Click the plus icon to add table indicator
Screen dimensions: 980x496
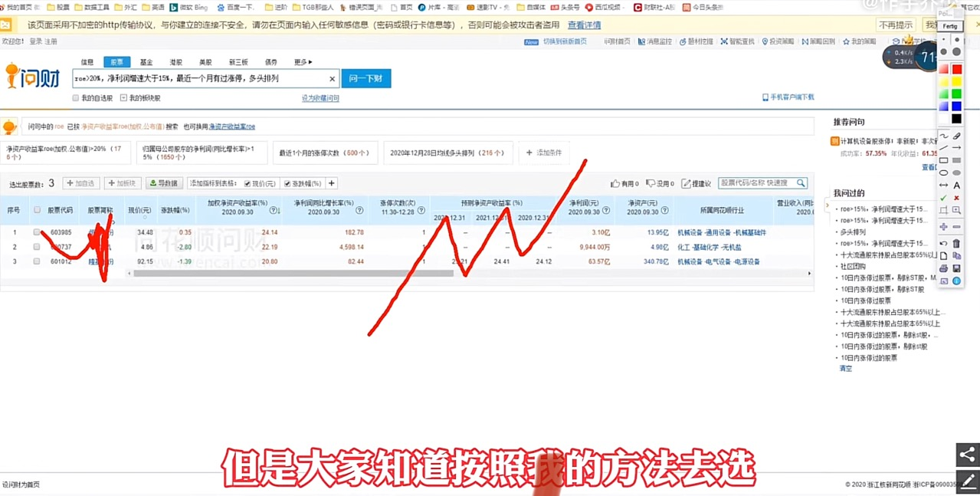tap(332, 183)
